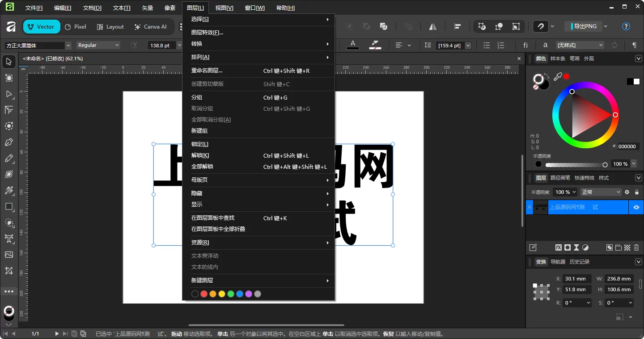
Task: Pick the Place Image tool
Action: 8,255
